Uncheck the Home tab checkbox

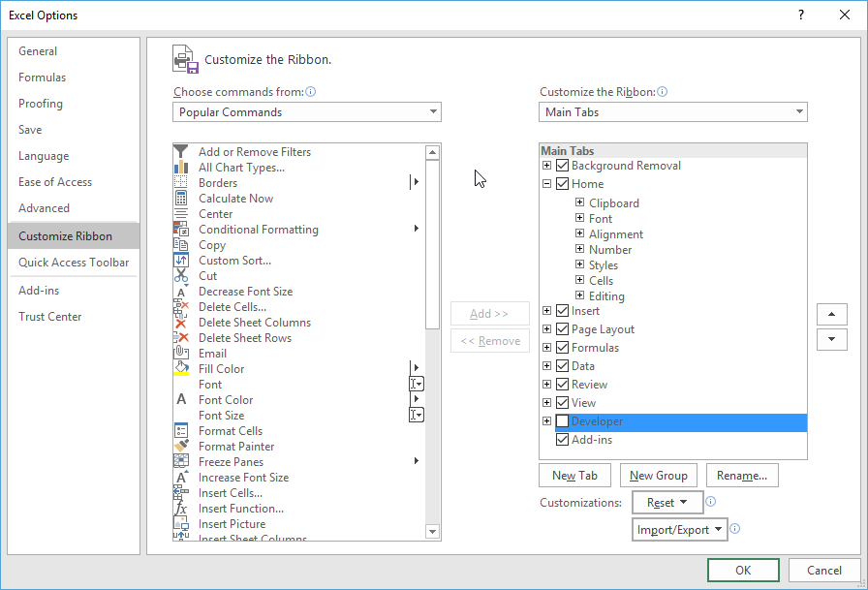[562, 184]
